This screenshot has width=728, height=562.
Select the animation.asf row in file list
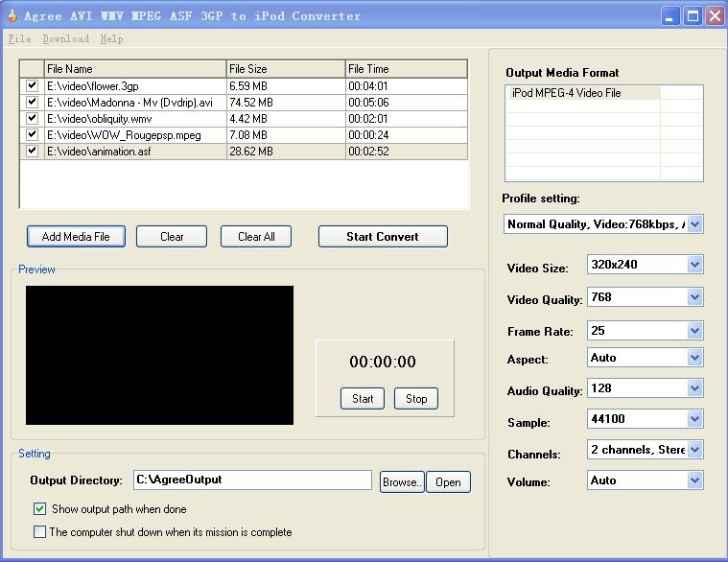click(134, 152)
